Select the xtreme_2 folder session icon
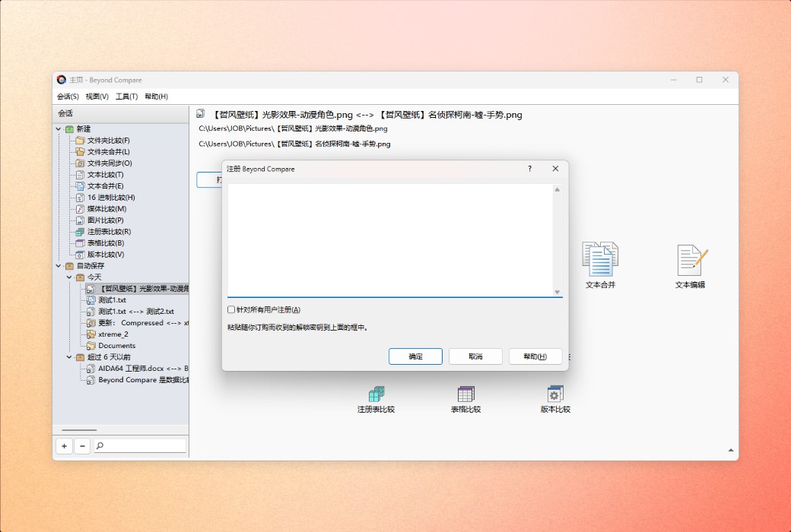 [x=91, y=334]
